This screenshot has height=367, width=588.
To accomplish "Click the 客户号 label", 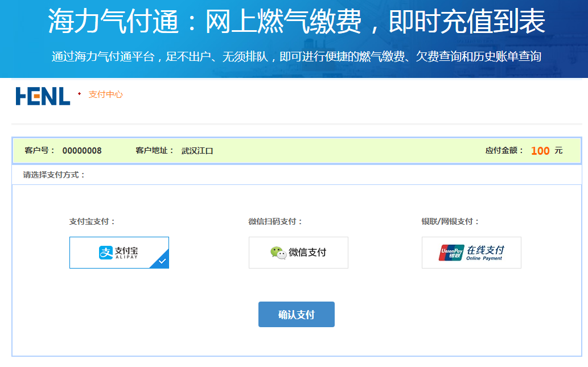I will coord(39,150).
